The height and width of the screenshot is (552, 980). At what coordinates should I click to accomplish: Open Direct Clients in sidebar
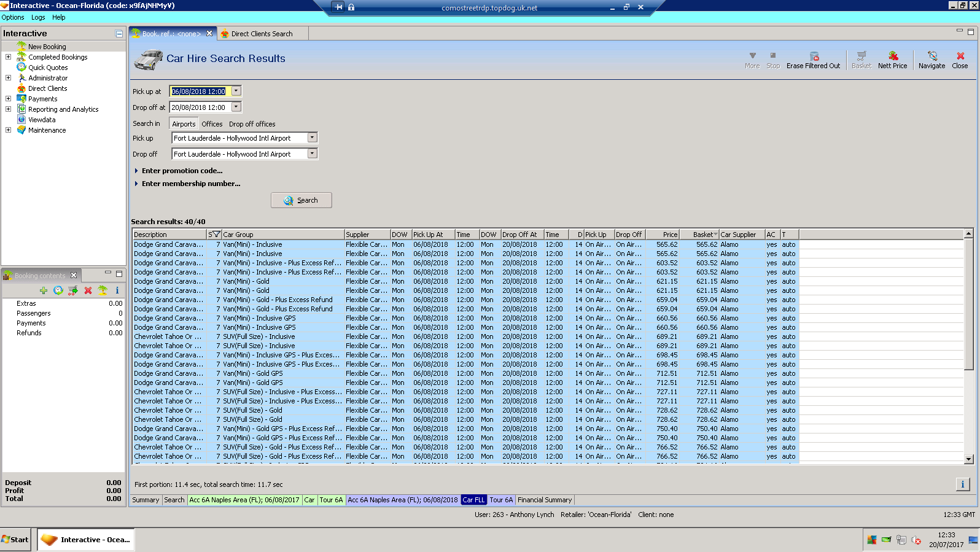click(47, 88)
